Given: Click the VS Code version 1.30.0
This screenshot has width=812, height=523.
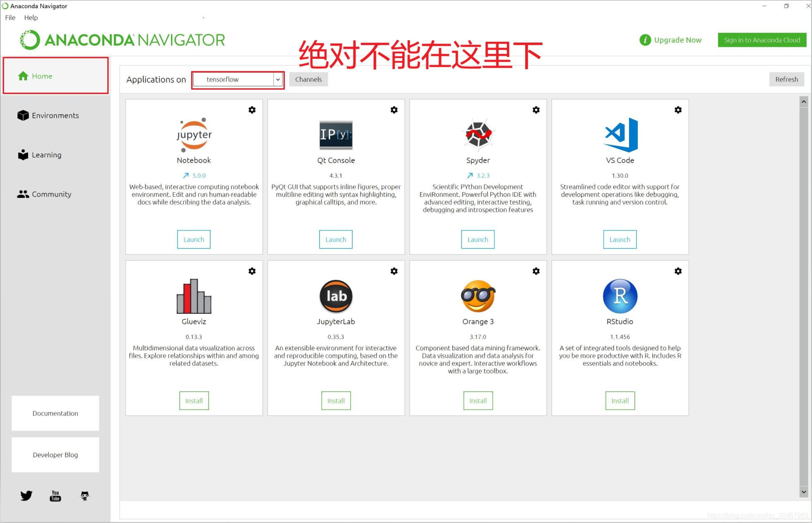Looking at the screenshot, I should click(620, 176).
